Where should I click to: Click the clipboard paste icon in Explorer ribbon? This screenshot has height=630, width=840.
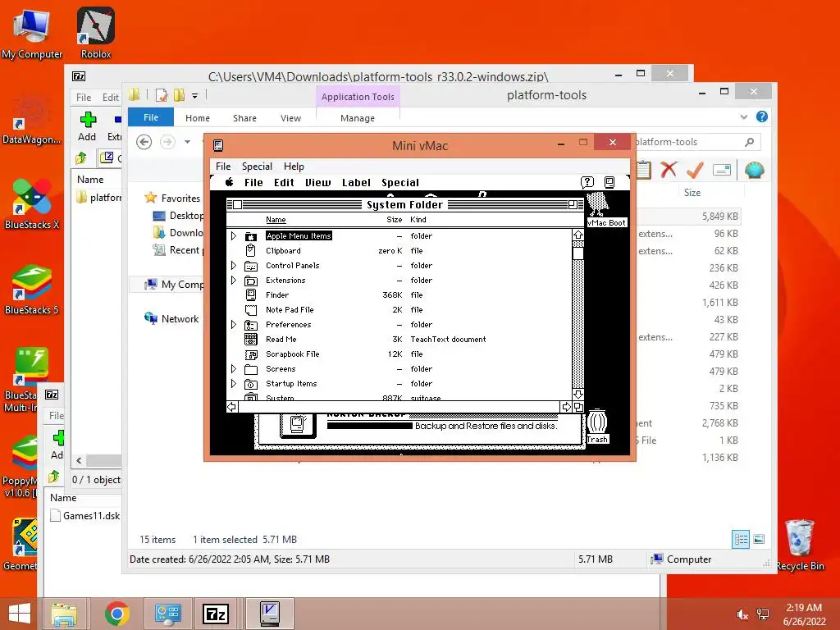tap(645, 170)
